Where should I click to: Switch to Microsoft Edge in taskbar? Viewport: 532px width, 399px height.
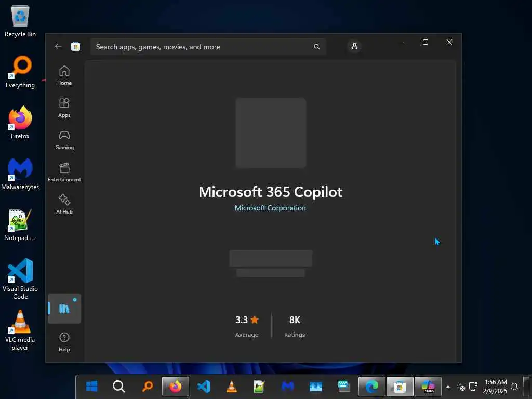click(372, 387)
